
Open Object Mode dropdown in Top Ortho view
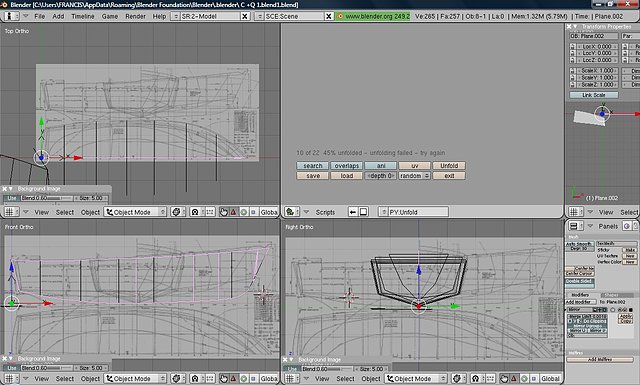click(135, 212)
